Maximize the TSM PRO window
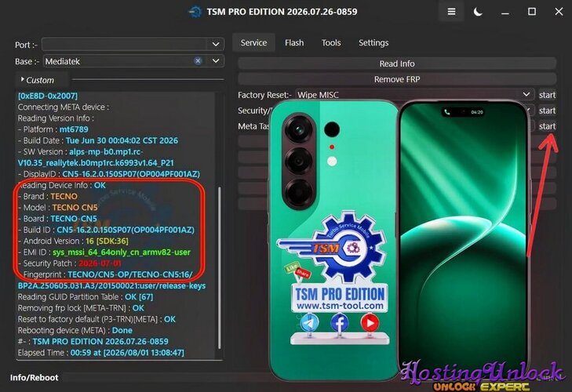 (532, 12)
